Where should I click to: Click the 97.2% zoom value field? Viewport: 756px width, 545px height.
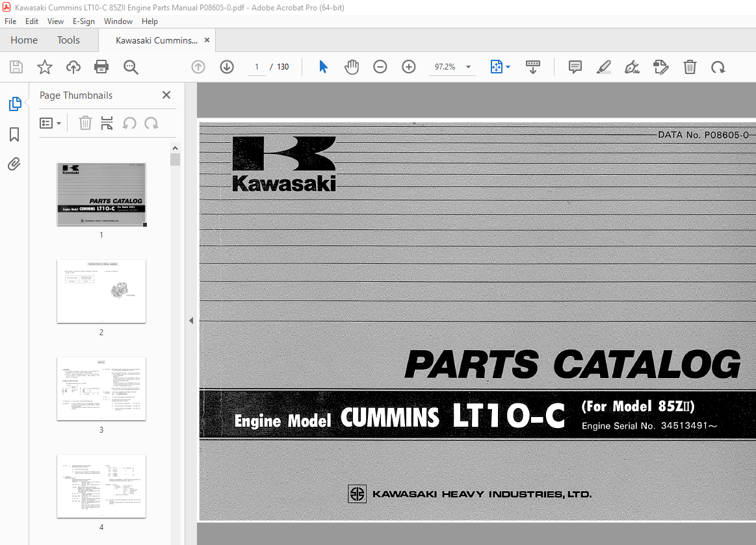[445, 67]
